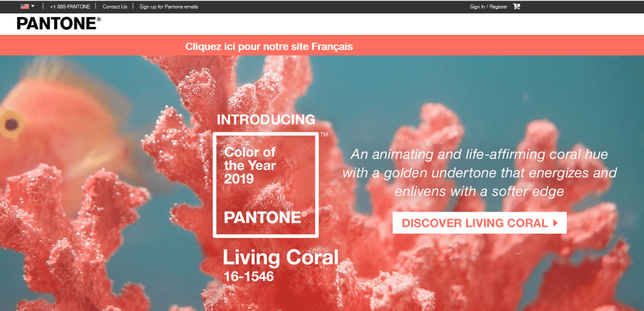
Task: Click the animating and life-affirming tagline text
Action: tap(479, 173)
